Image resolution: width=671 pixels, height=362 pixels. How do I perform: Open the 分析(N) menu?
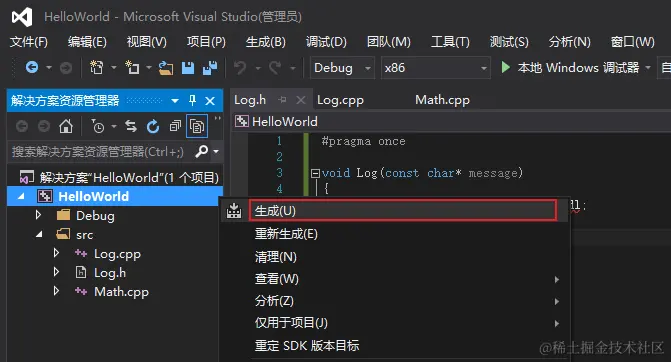tap(570, 42)
